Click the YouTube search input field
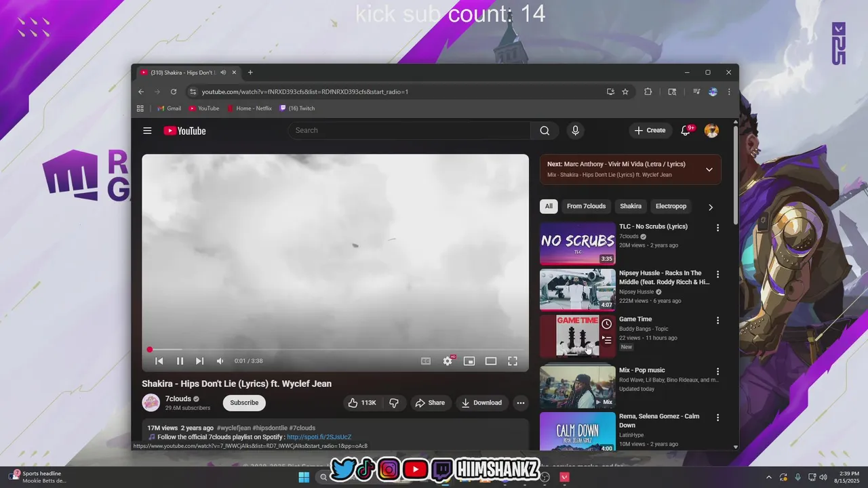 [409, 131]
